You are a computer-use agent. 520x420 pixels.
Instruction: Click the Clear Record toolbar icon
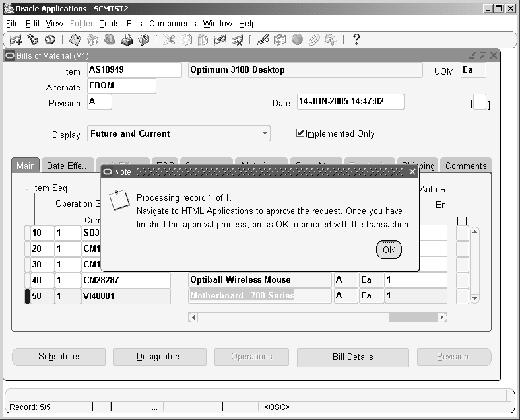pos(220,40)
